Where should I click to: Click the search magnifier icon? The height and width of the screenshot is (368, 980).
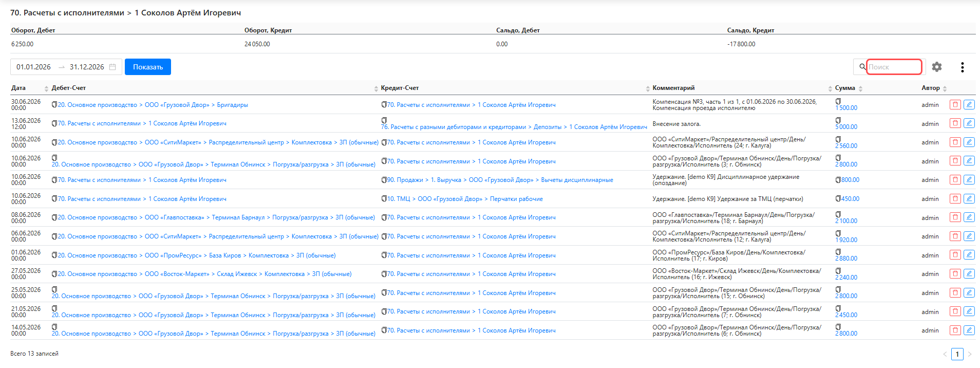click(862, 67)
